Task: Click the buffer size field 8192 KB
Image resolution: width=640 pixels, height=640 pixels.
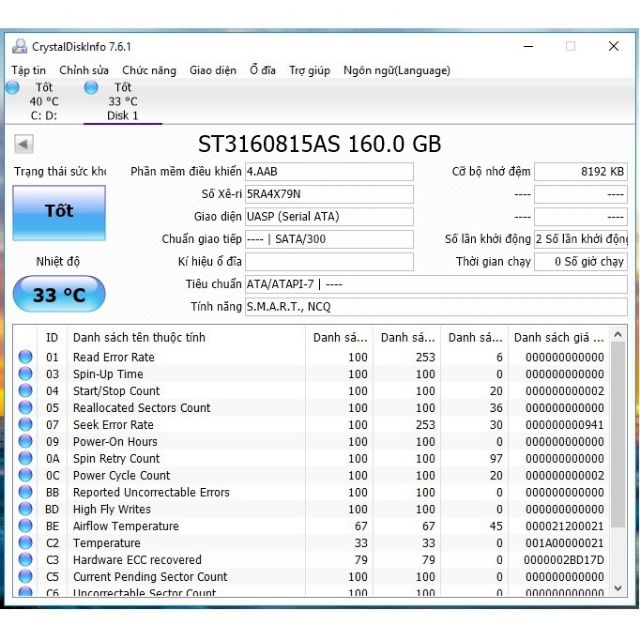Action: point(581,172)
